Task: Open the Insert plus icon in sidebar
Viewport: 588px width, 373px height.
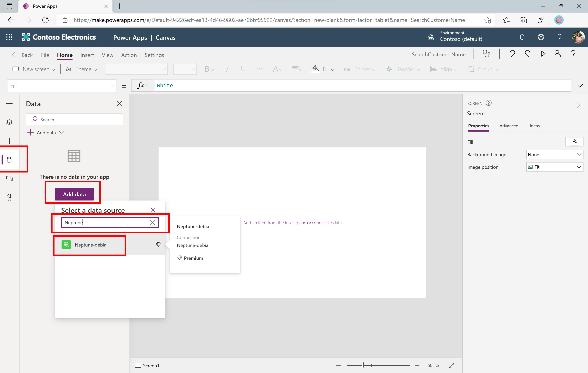Action: (9, 141)
